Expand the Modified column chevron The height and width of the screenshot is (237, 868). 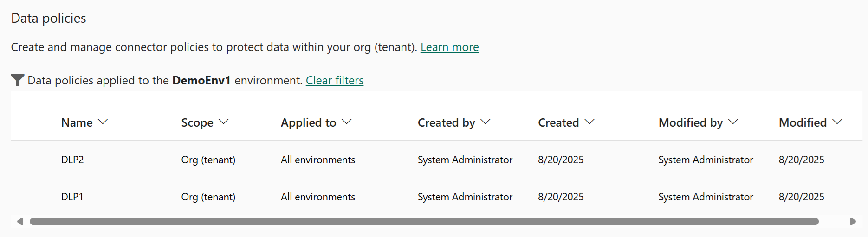837,122
